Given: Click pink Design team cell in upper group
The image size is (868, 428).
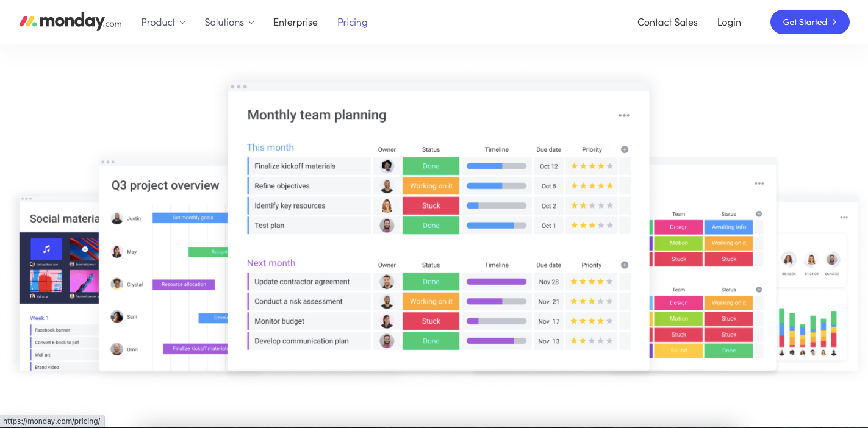Looking at the screenshot, I should tap(678, 227).
